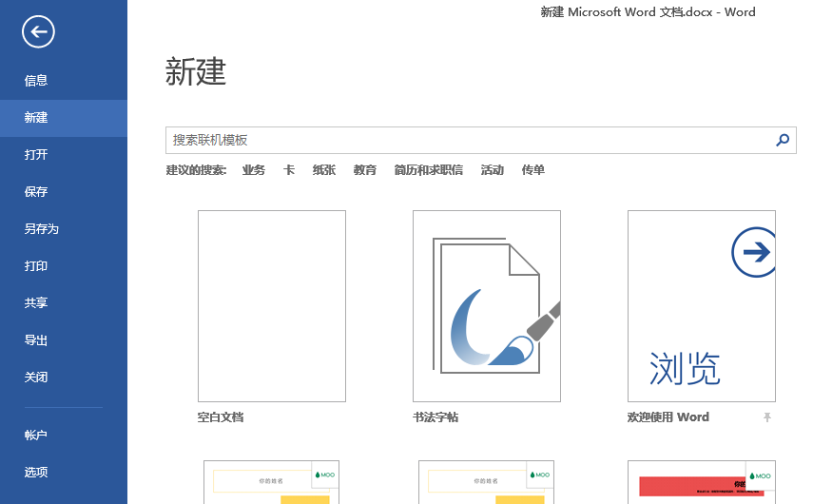The image size is (813, 504).
Task: Click the 书法字帖 label
Action: (x=436, y=417)
